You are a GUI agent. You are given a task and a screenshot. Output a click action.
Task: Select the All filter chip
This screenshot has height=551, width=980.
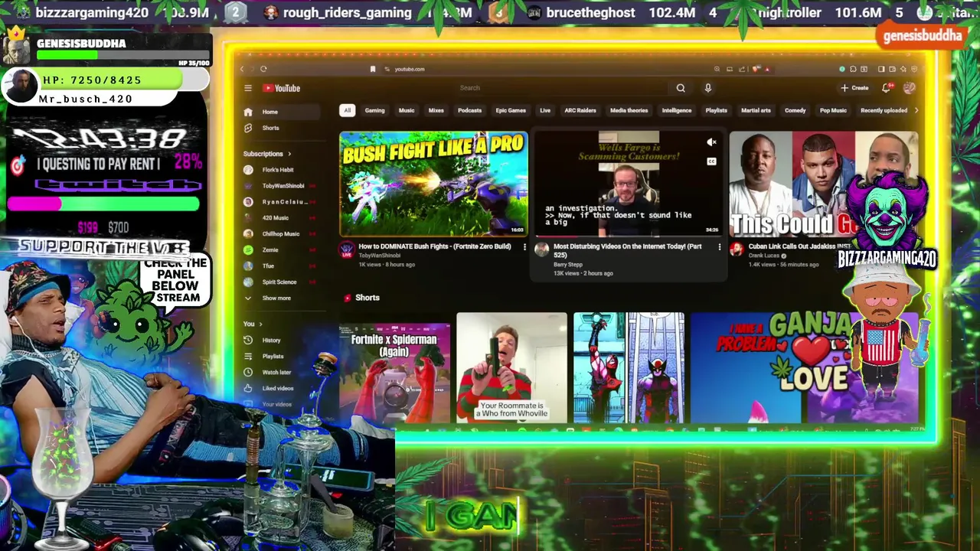pyautogui.click(x=347, y=110)
